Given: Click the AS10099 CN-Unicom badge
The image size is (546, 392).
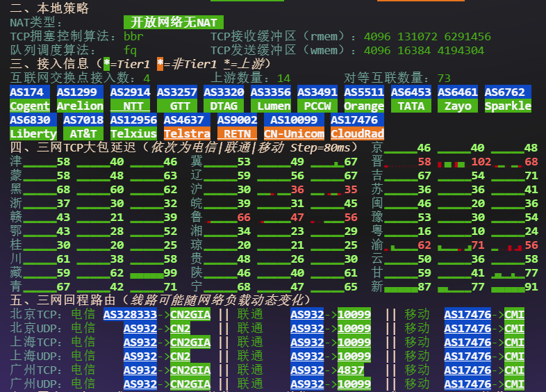Looking at the screenshot, I should 294,126.
